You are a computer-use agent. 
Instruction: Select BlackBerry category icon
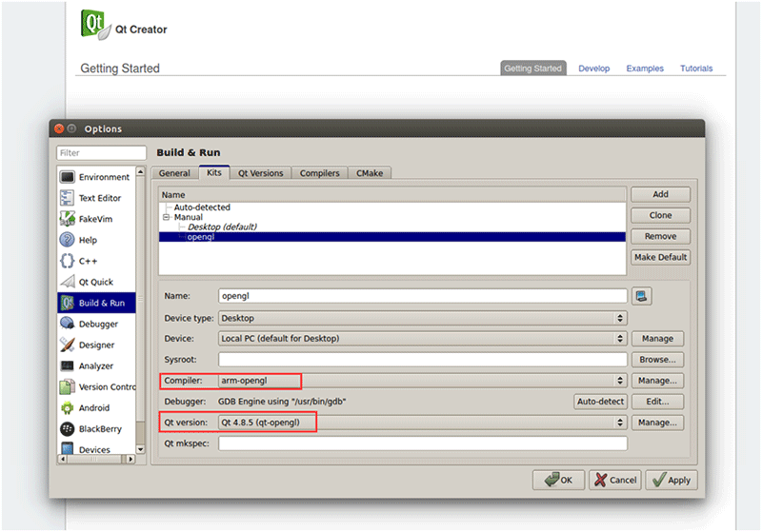coord(67,428)
